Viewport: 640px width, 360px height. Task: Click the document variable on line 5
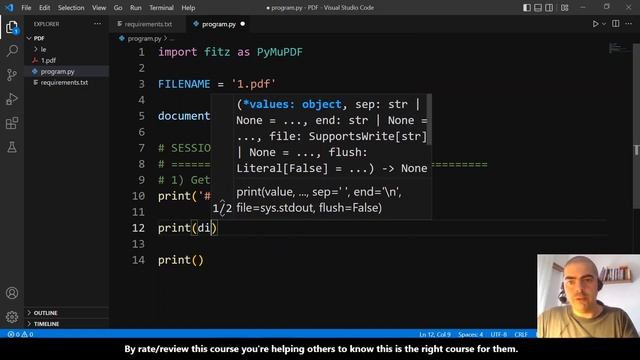pyautogui.click(x=184, y=116)
